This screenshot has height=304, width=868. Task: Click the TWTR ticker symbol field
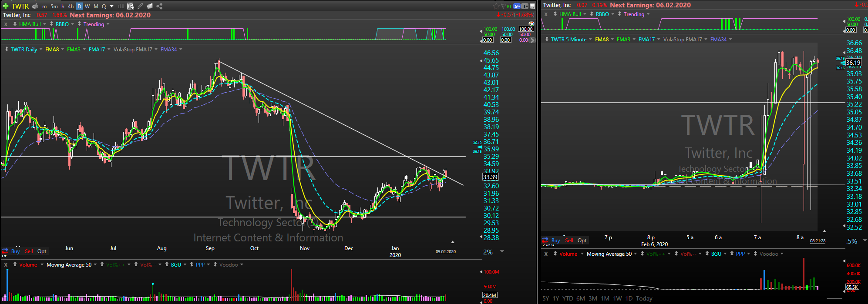(20, 6)
